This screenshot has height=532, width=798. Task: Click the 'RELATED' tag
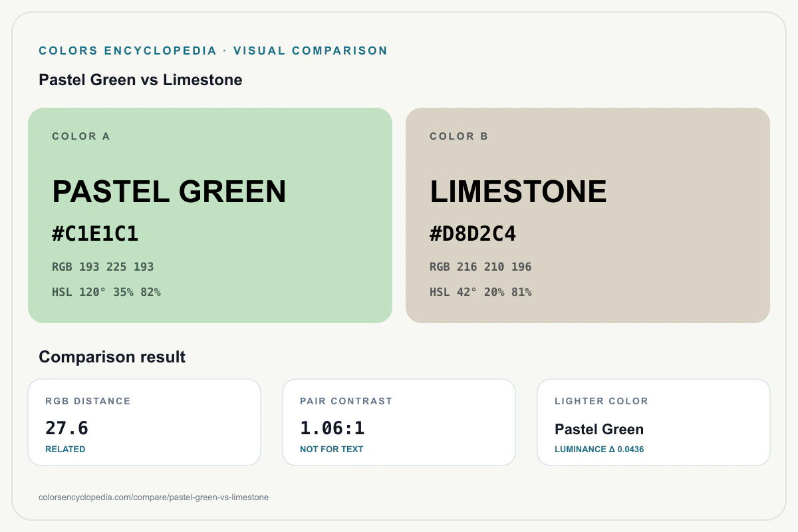point(65,450)
